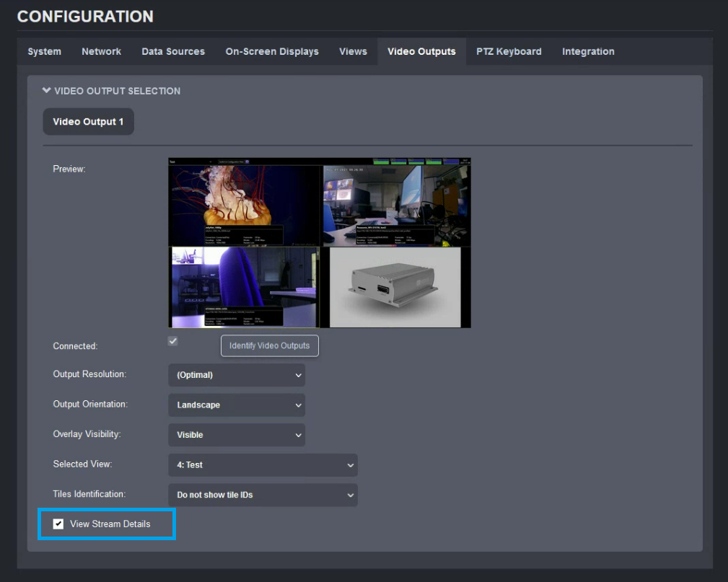
Task: Select the Video Outputs tab
Action: click(421, 51)
